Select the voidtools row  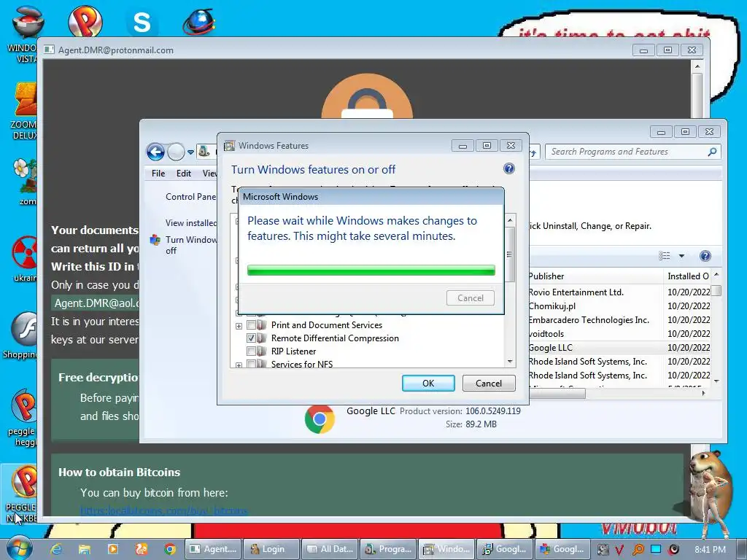pyautogui.click(x=619, y=334)
